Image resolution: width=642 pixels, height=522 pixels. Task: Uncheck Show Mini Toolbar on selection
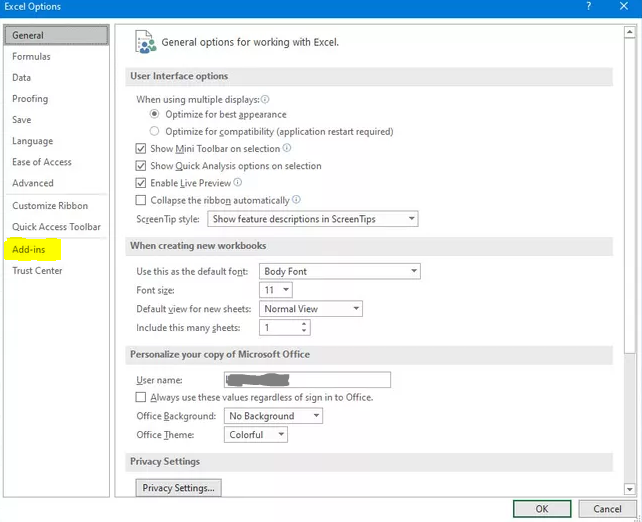tap(140, 149)
